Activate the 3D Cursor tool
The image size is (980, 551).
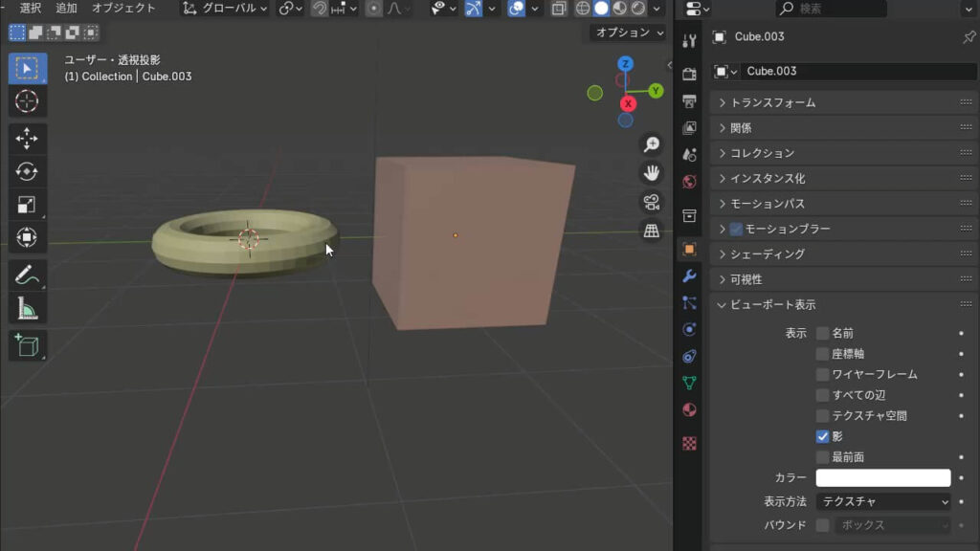click(27, 101)
